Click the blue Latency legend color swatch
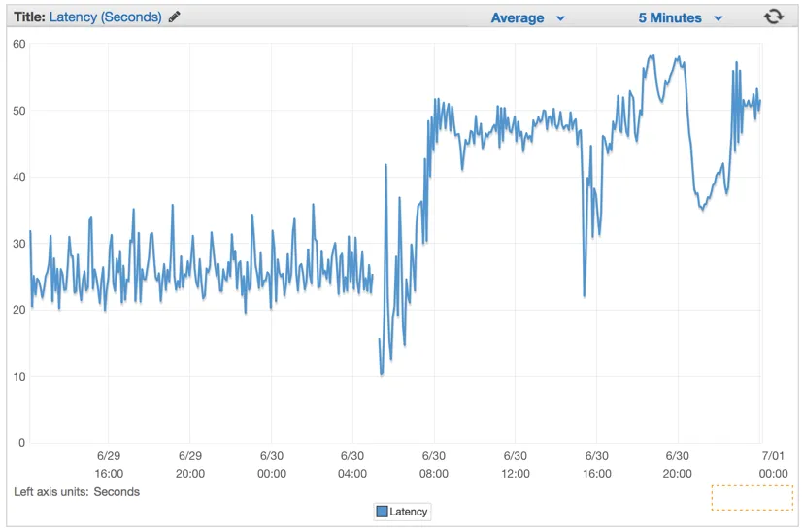 click(x=382, y=511)
